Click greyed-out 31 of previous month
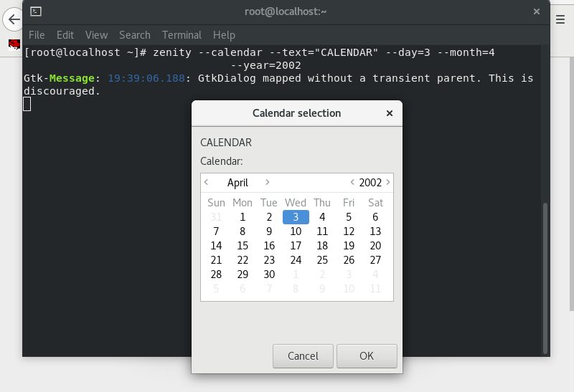Screen dimensions: 574x392 (216, 217)
